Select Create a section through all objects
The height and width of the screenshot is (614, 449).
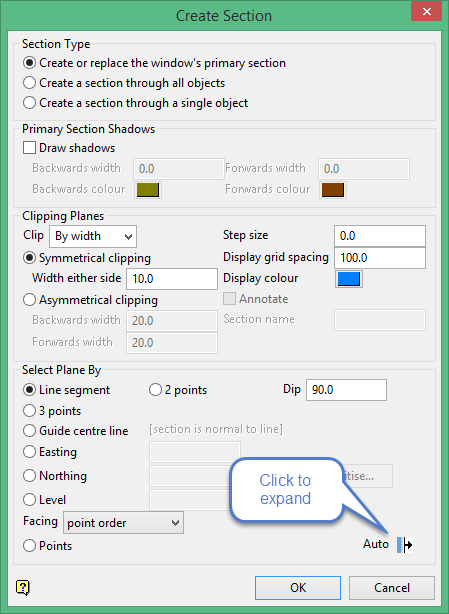click(29, 83)
